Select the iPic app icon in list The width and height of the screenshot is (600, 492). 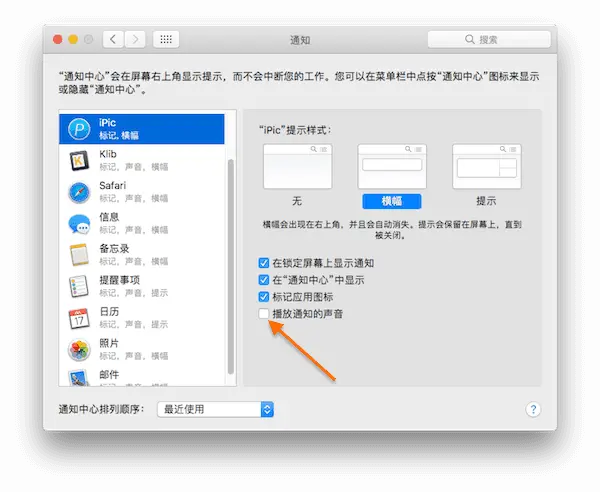(x=79, y=129)
